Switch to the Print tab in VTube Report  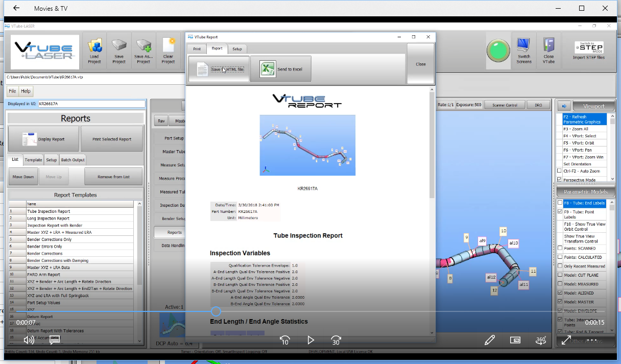pyautogui.click(x=197, y=48)
